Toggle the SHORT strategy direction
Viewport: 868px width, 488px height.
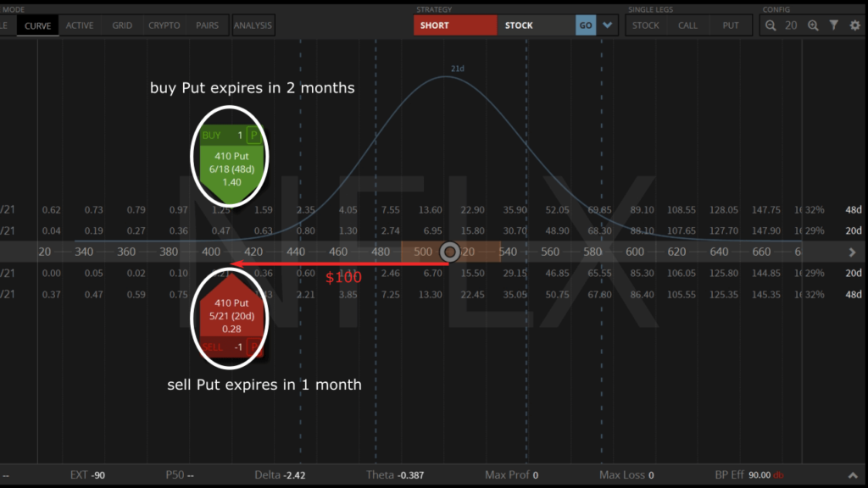(455, 25)
